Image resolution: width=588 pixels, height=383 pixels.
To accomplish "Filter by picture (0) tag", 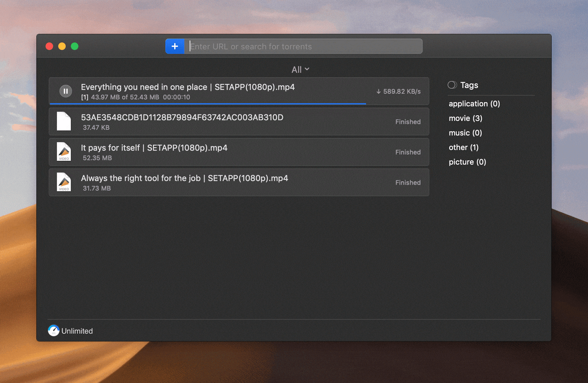I will [467, 162].
